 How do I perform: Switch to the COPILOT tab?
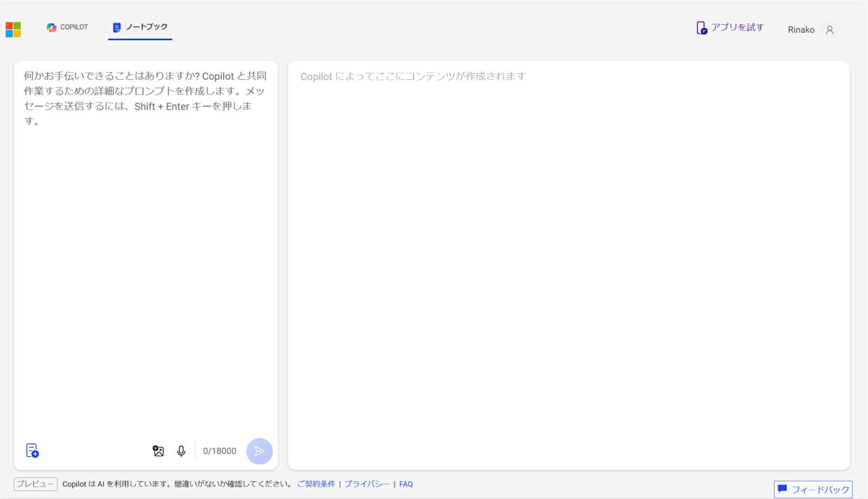point(67,27)
